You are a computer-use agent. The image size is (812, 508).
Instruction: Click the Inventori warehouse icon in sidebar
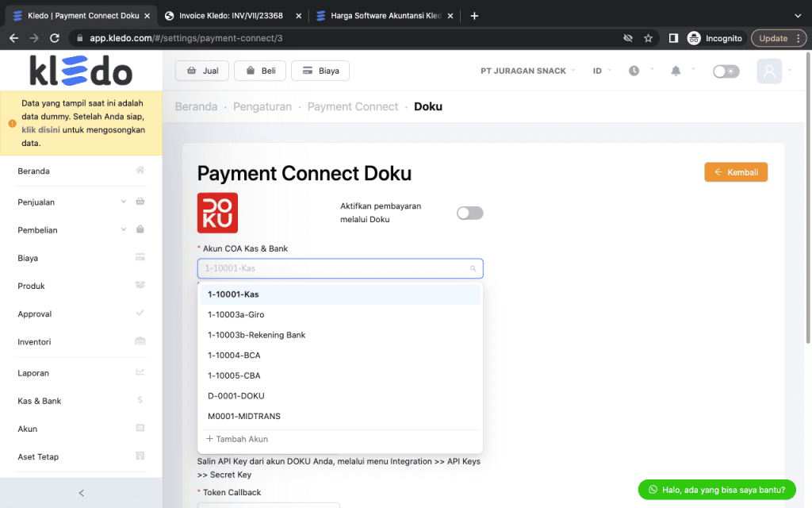(140, 341)
